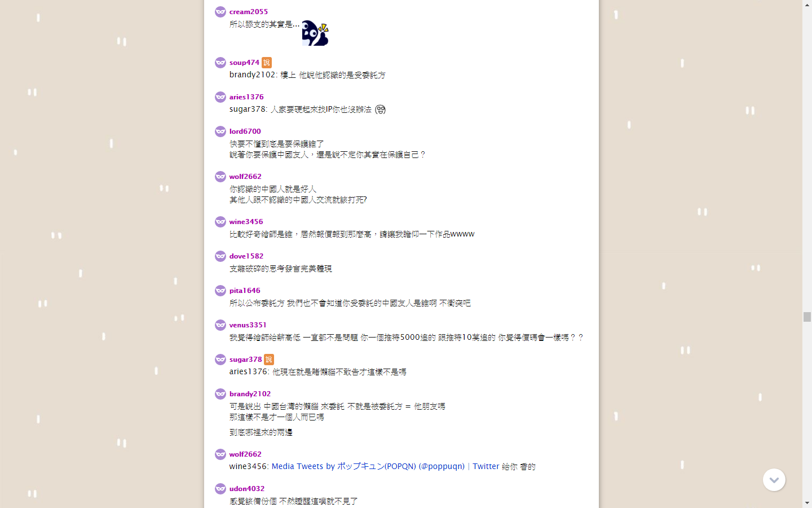Open the udon4032 username link

point(247,489)
